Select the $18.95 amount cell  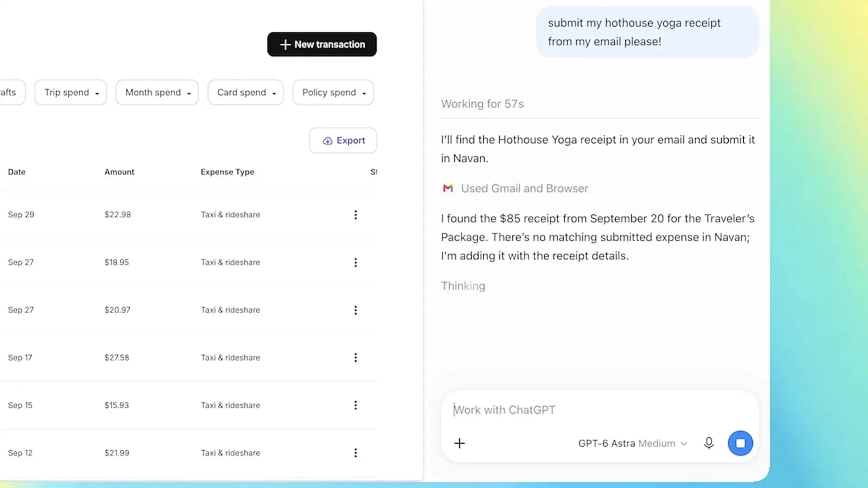117,263
